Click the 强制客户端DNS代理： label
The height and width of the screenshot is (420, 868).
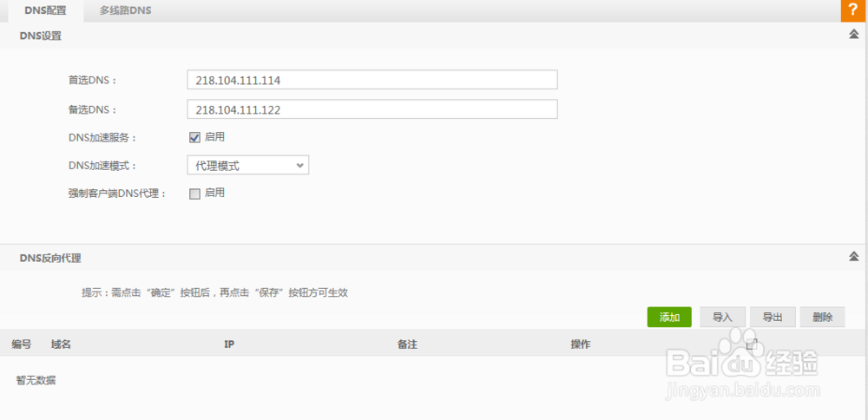click(x=117, y=194)
